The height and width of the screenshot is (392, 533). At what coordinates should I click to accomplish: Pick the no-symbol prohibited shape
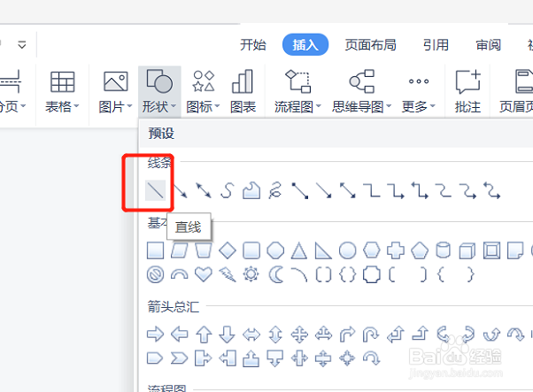[x=155, y=274]
